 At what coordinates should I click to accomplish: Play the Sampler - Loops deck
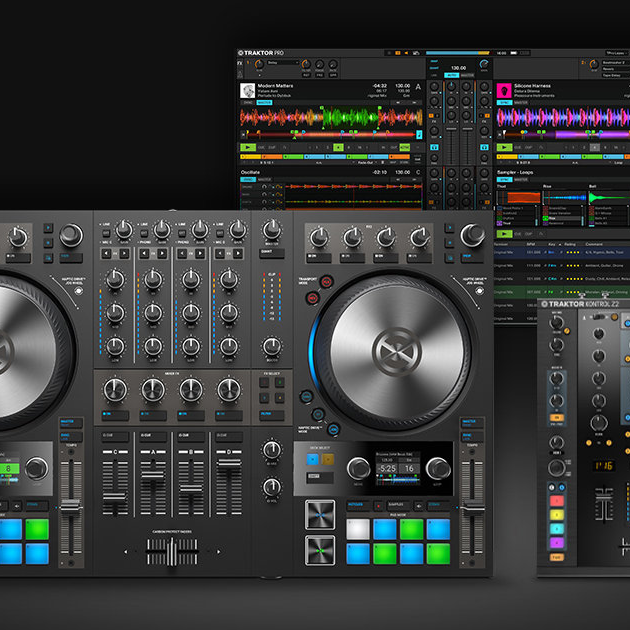click(x=504, y=233)
